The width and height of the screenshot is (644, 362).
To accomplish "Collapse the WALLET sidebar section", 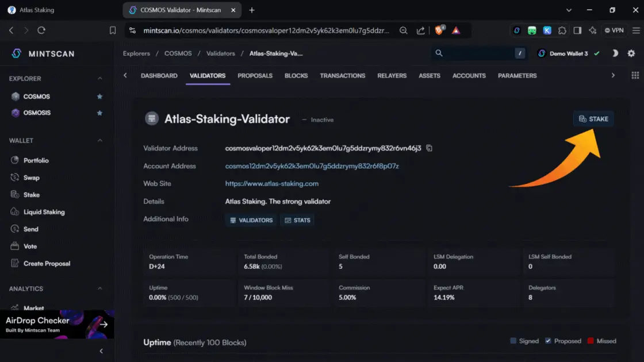I will pyautogui.click(x=99, y=140).
